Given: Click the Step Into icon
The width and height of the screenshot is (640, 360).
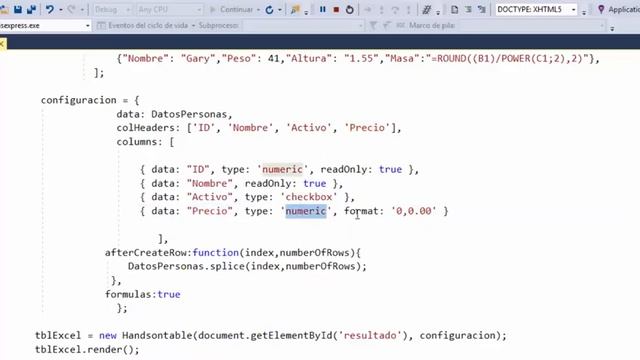Looking at the screenshot, I should coord(381,9).
